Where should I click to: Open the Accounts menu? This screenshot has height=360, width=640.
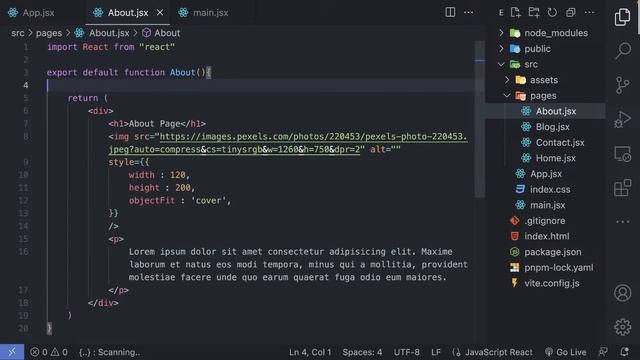coord(622,293)
